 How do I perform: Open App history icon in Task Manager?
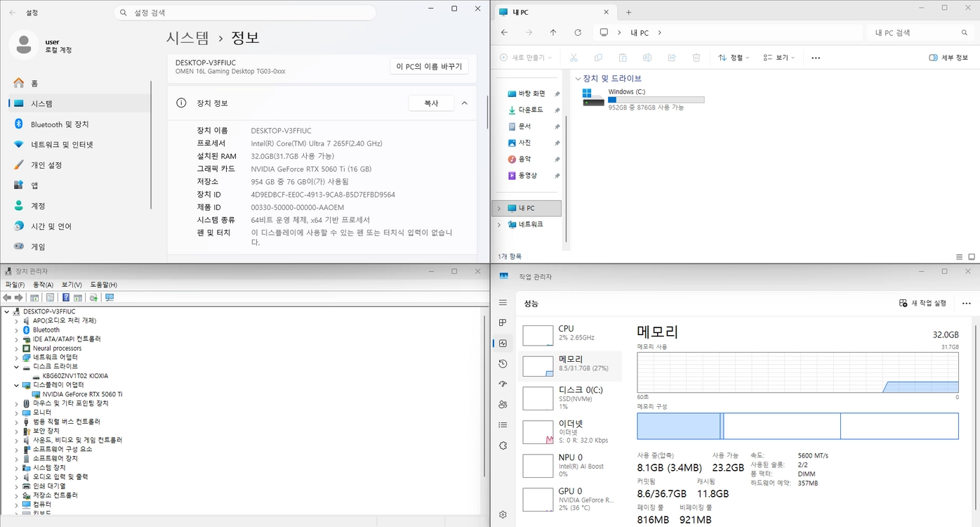503,363
